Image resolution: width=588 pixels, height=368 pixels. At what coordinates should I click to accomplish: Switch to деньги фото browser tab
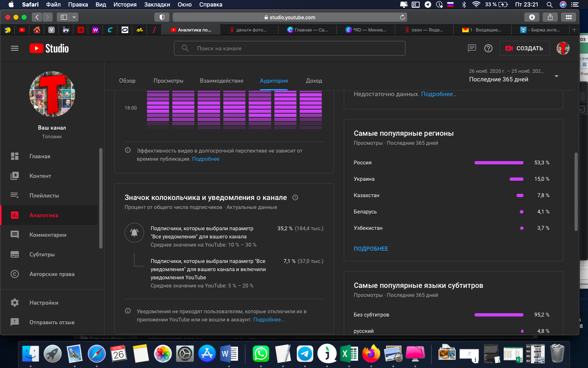point(249,30)
